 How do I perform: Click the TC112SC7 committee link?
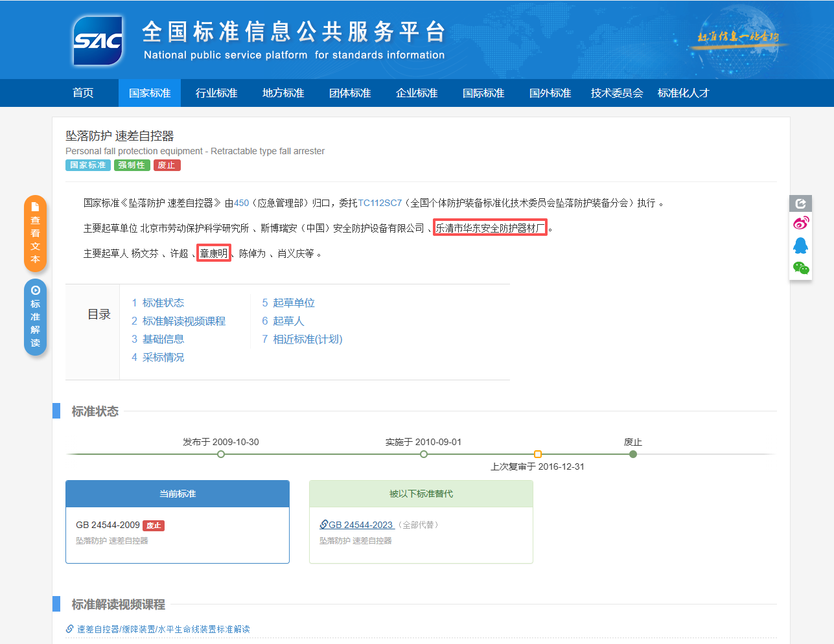pyautogui.click(x=380, y=203)
